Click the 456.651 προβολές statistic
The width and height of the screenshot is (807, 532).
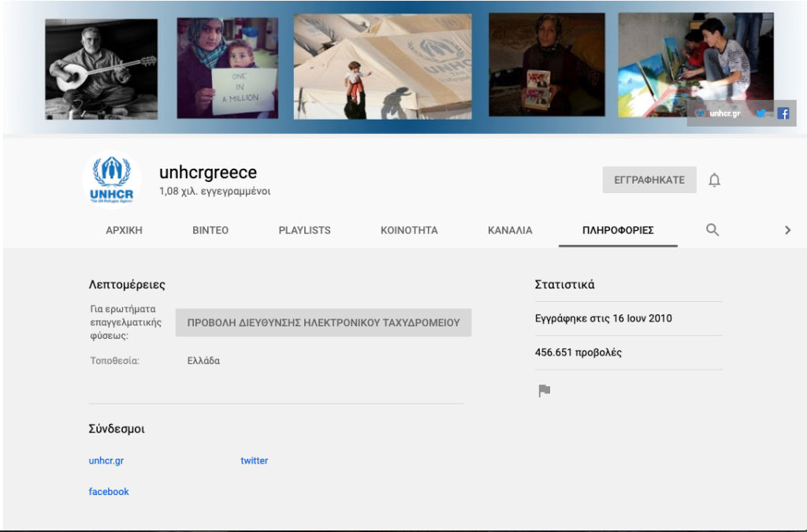pyautogui.click(x=578, y=352)
